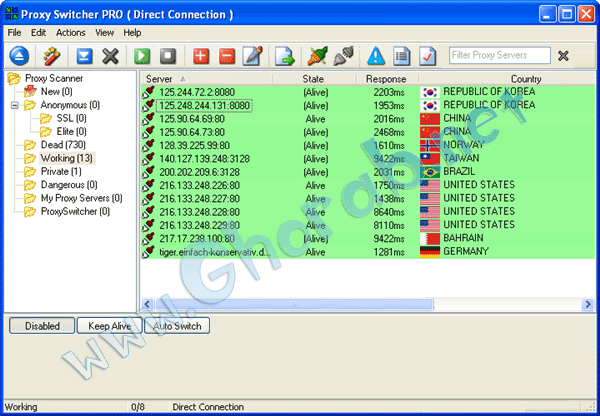
Task: Select the Private (1) folder
Action: click(61, 171)
